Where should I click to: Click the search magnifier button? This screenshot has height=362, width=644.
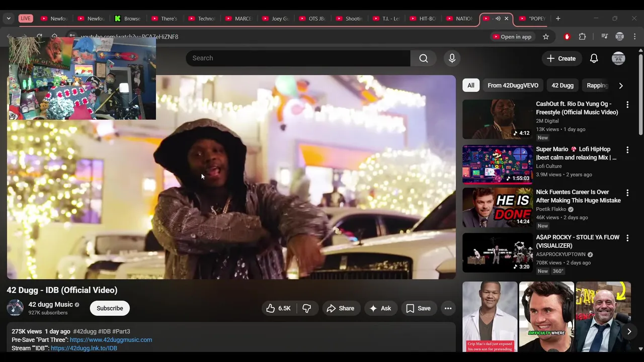[x=424, y=58]
